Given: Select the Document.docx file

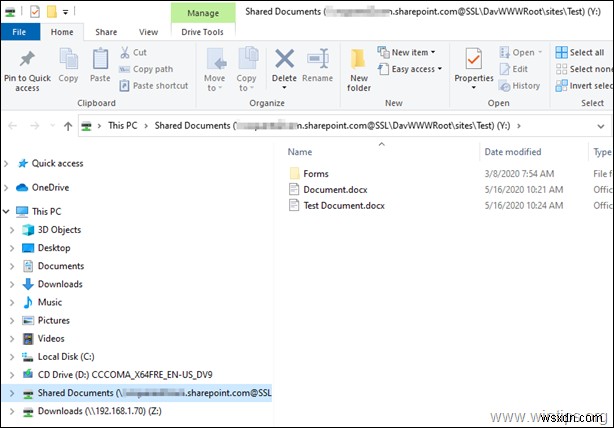Looking at the screenshot, I should (x=335, y=190).
